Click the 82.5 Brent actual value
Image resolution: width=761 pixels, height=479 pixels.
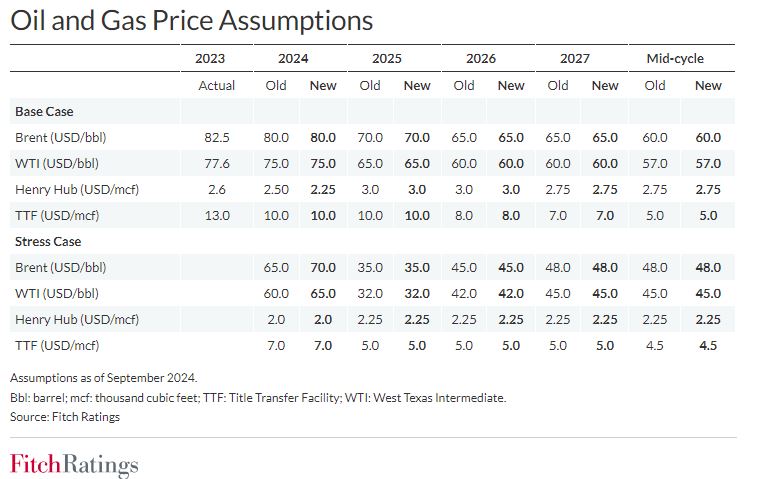point(216,137)
